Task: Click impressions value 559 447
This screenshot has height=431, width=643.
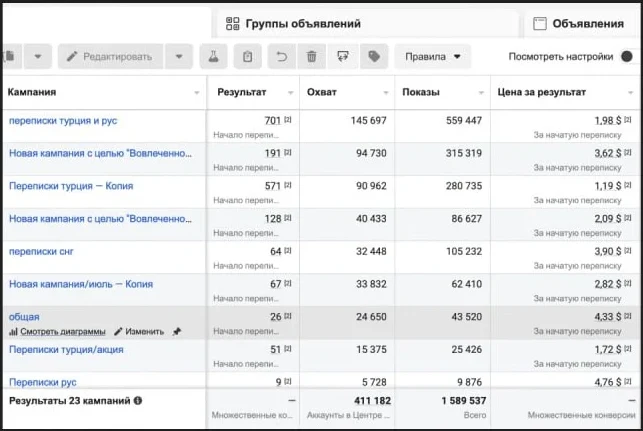Action: (464, 121)
